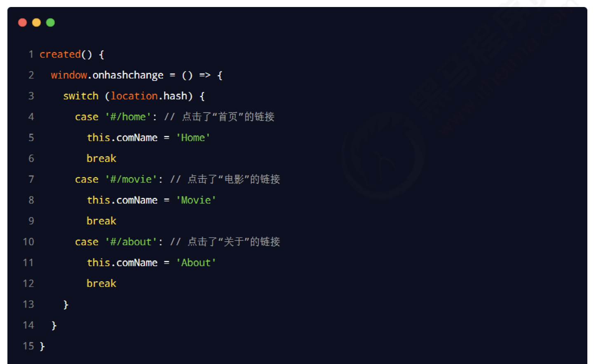Click 'window' in the code

(69, 75)
